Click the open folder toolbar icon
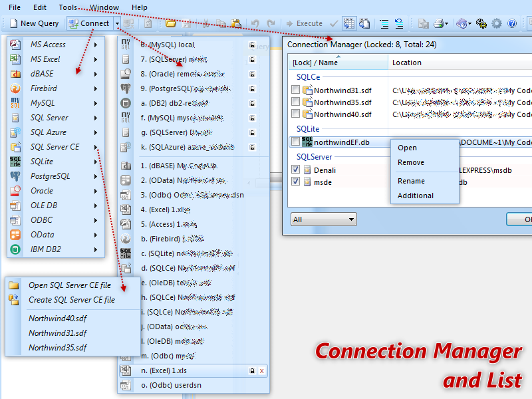Screen dimensions: 532x399 [x=171, y=23]
